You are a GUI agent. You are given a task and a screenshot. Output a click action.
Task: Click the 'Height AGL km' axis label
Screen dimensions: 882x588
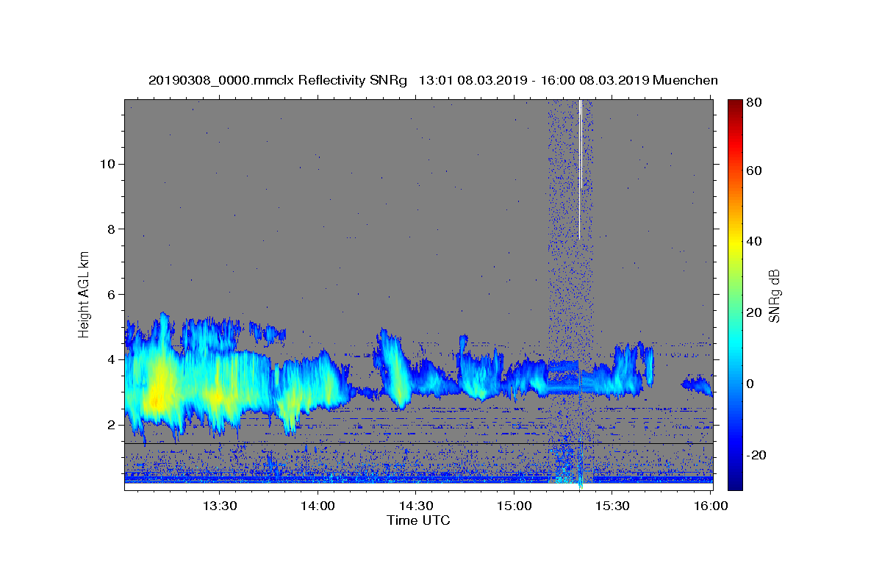point(85,294)
